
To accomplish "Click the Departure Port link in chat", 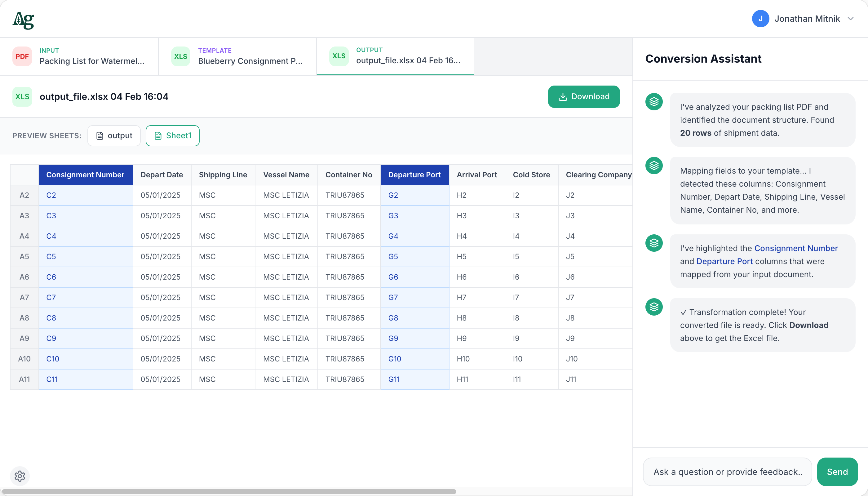I will click(724, 261).
